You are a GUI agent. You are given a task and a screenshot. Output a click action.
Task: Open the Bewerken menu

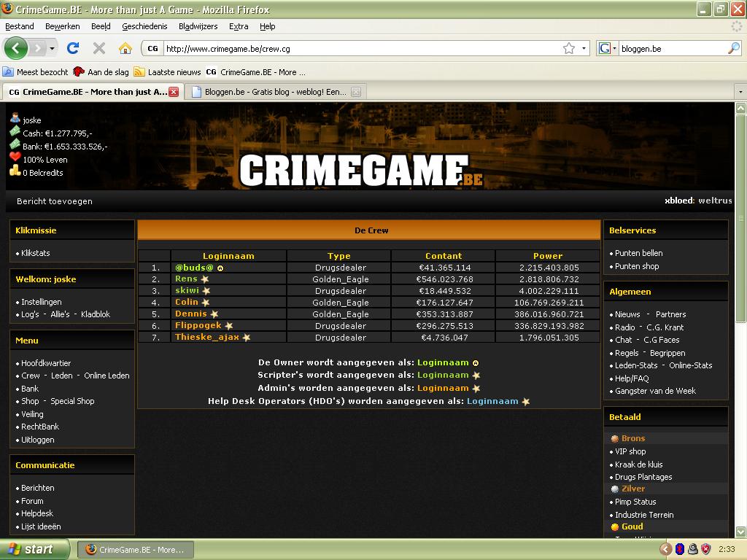tap(63, 26)
